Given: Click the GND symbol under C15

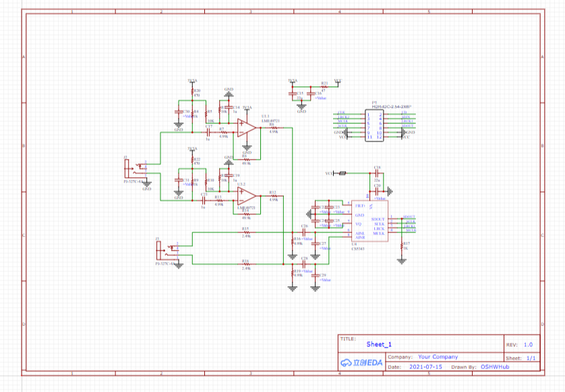Looking at the screenshot, I should pos(301,106).
